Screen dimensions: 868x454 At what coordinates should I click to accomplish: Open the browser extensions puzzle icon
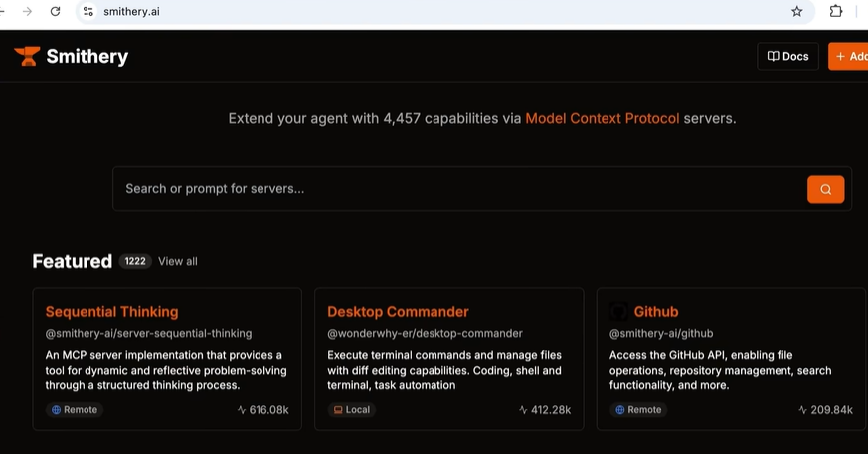point(836,11)
